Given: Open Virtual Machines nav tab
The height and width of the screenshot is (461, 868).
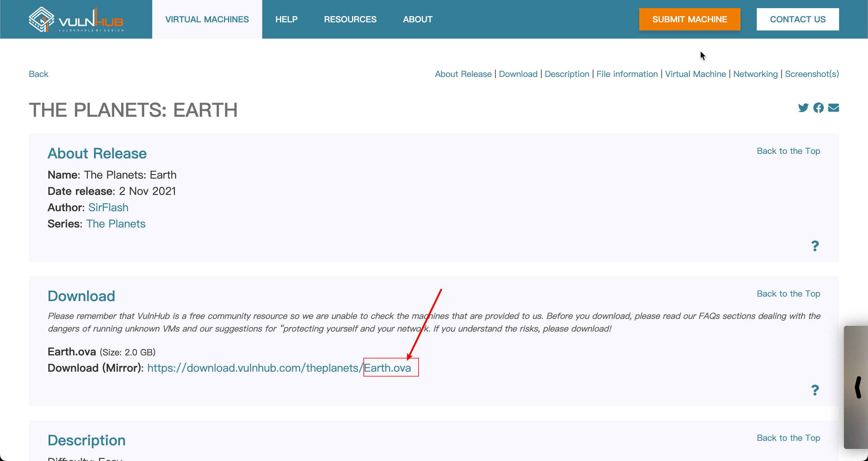Looking at the screenshot, I should pos(207,20).
